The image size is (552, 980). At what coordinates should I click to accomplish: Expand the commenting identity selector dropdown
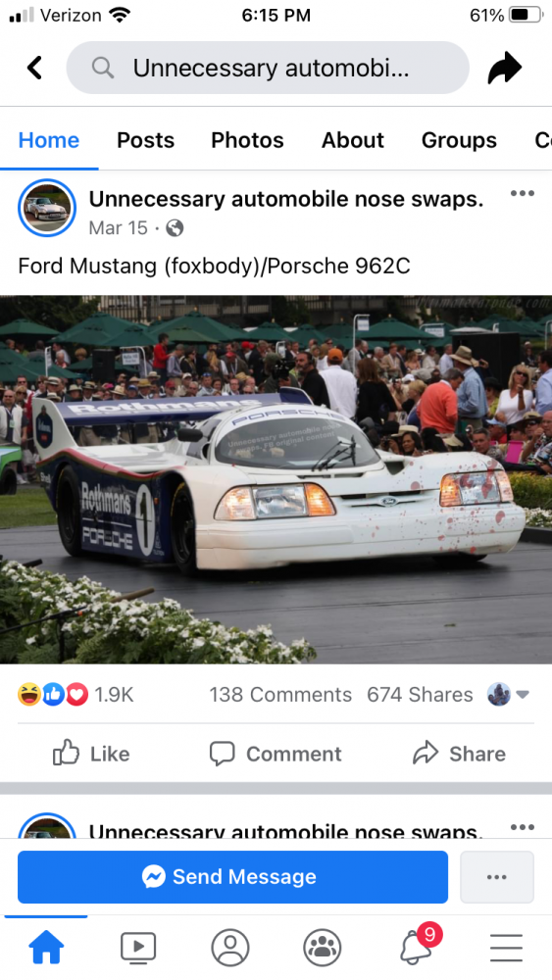click(x=508, y=695)
